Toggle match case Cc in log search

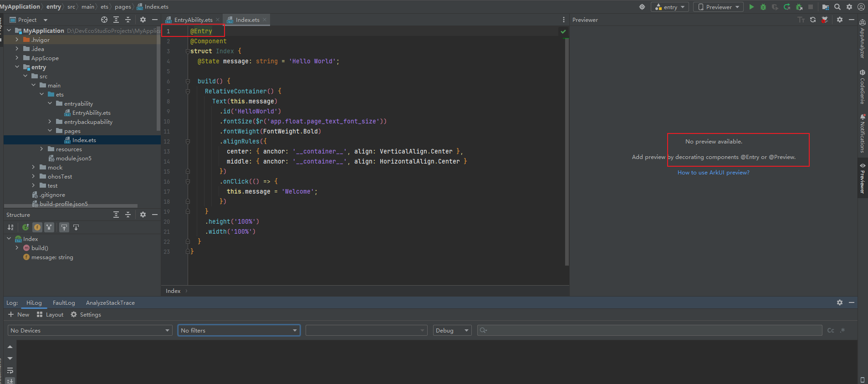click(831, 330)
